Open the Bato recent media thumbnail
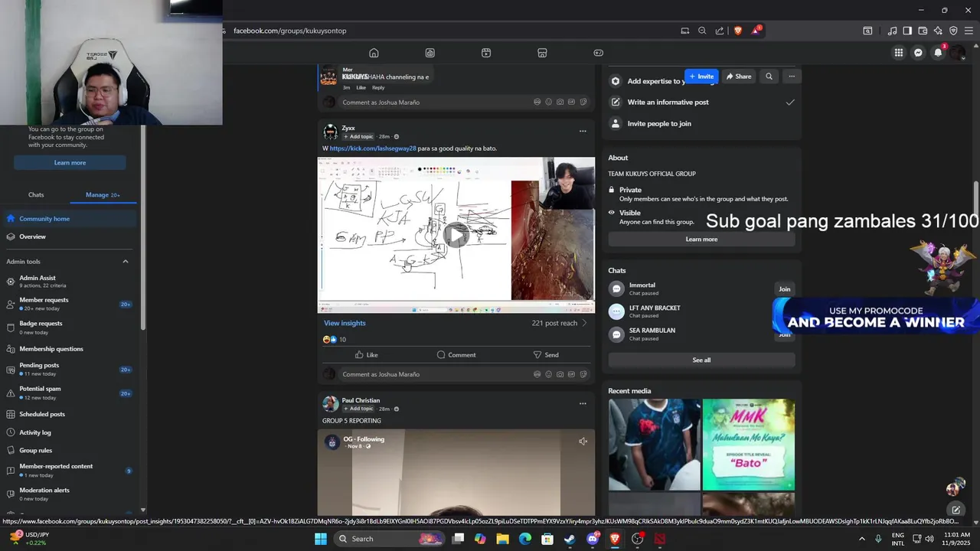The width and height of the screenshot is (980, 551). pyautogui.click(x=749, y=445)
